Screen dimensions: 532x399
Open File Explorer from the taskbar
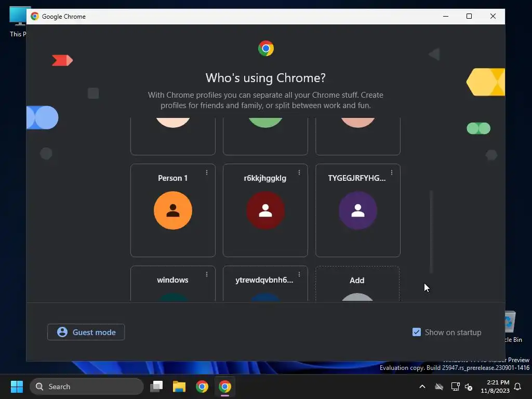pyautogui.click(x=179, y=387)
